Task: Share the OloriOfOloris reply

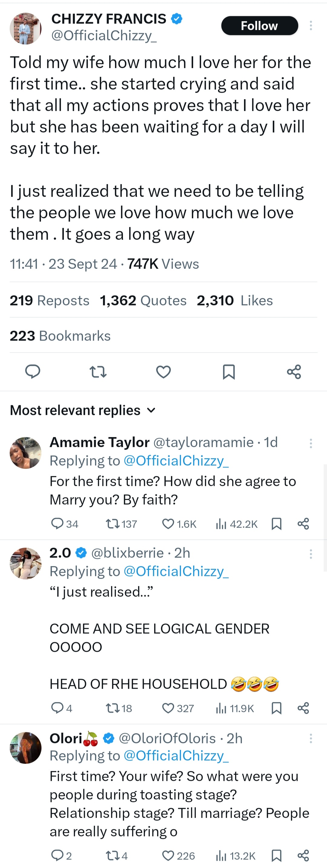Action: (303, 855)
